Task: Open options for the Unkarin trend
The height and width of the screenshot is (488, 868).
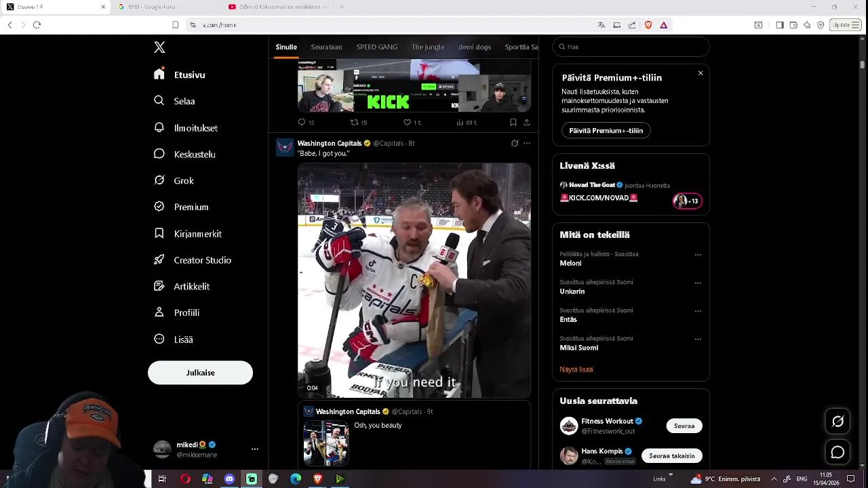Action: pos(698,283)
